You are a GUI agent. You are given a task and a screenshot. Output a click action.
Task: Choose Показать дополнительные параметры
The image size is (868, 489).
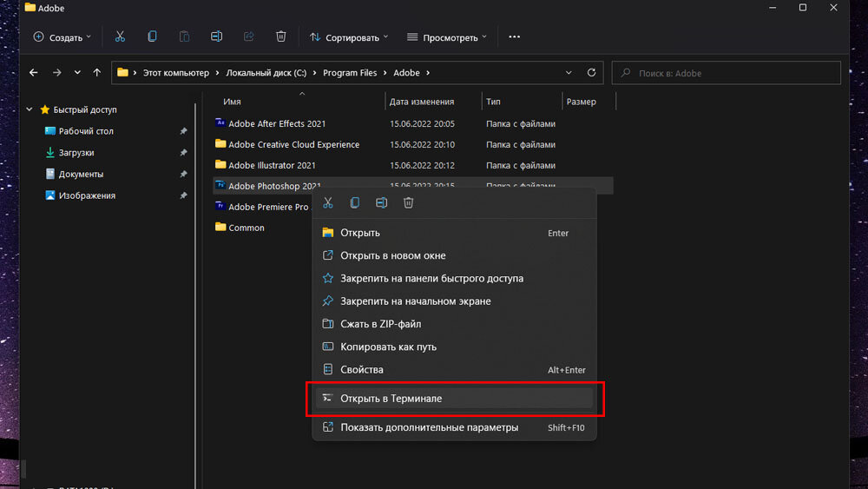click(454, 427)
